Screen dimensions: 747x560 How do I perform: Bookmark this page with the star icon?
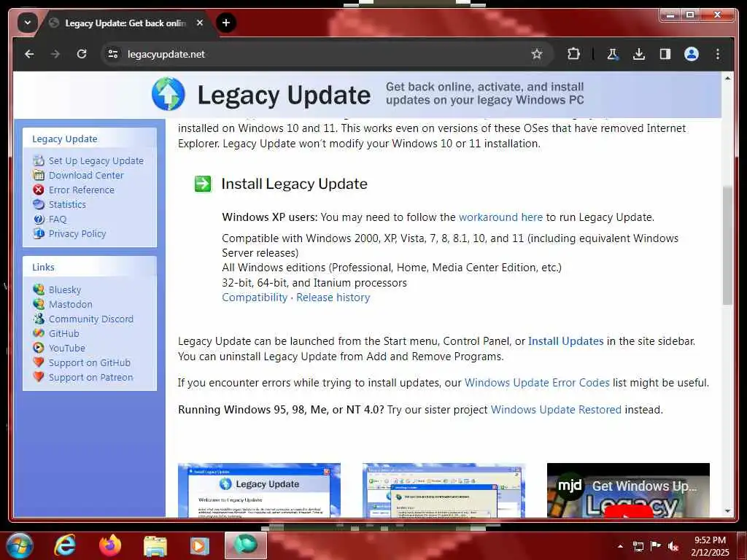[x=537, y=54]
